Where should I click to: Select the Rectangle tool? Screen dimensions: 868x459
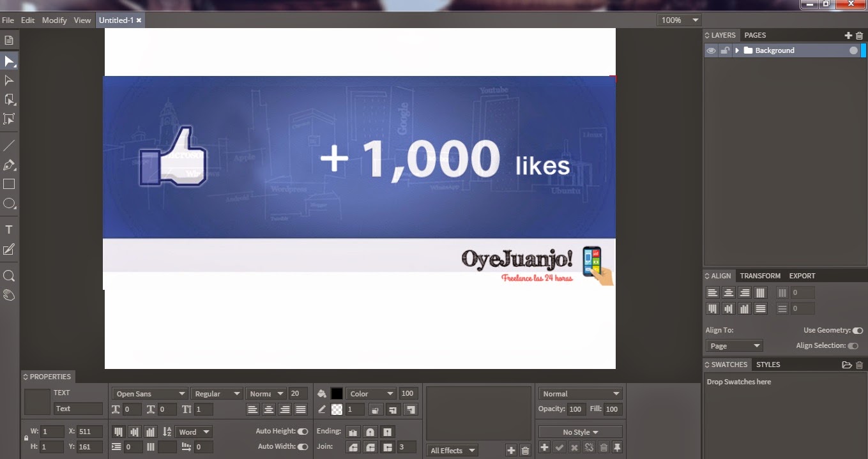pos(9,184)
